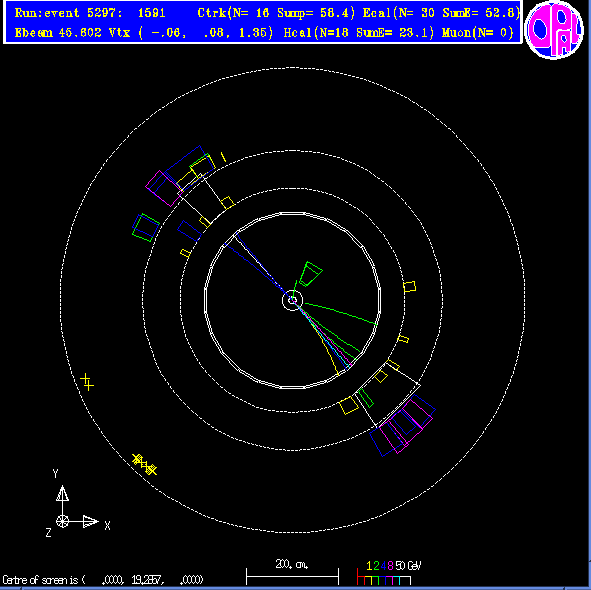Click the 'Centre of screen is' status text
Image resolution: width=591 pixels, height=590 pixels.
[44, 579]
